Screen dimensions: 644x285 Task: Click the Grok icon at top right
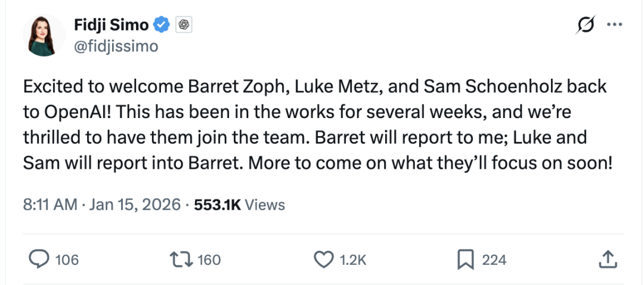click(x=585, y=25)
